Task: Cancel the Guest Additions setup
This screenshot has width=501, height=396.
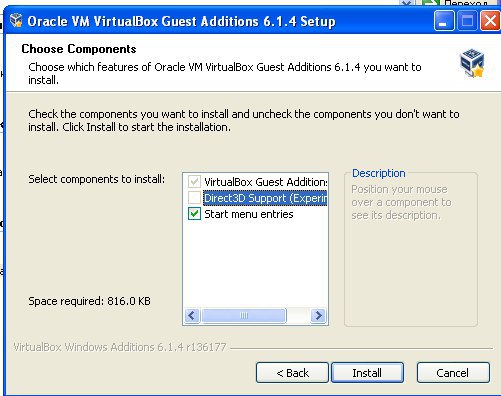Action: point(453,372)
